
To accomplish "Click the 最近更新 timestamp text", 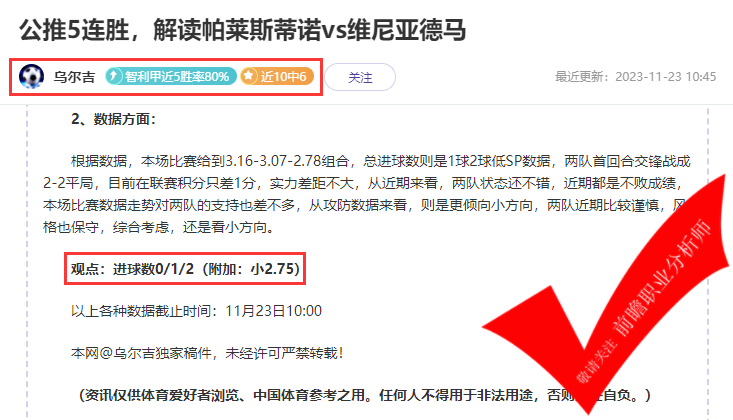I will [x=635, y=77].
